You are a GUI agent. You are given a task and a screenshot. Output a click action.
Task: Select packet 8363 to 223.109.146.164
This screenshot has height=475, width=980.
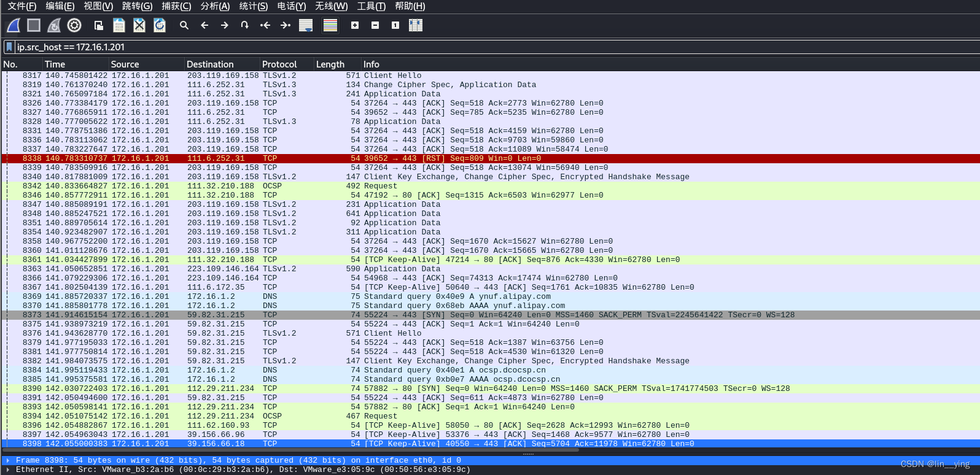[x=490, y=269]
